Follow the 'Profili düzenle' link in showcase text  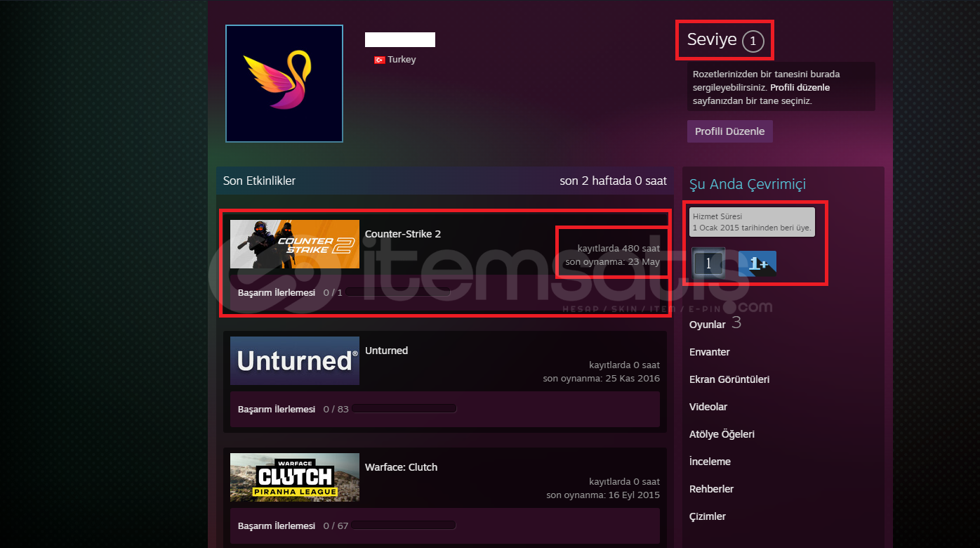click(x=800, y=88)
